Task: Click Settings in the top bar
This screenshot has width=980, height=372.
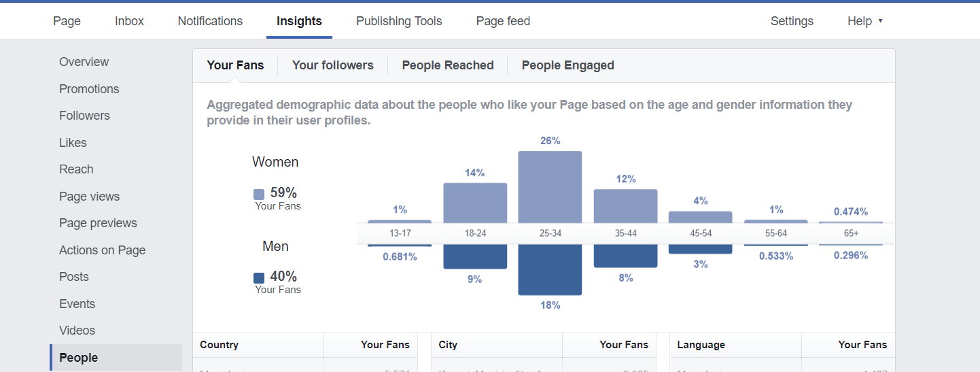Action: pyautogui.click(x=792, y=21)
